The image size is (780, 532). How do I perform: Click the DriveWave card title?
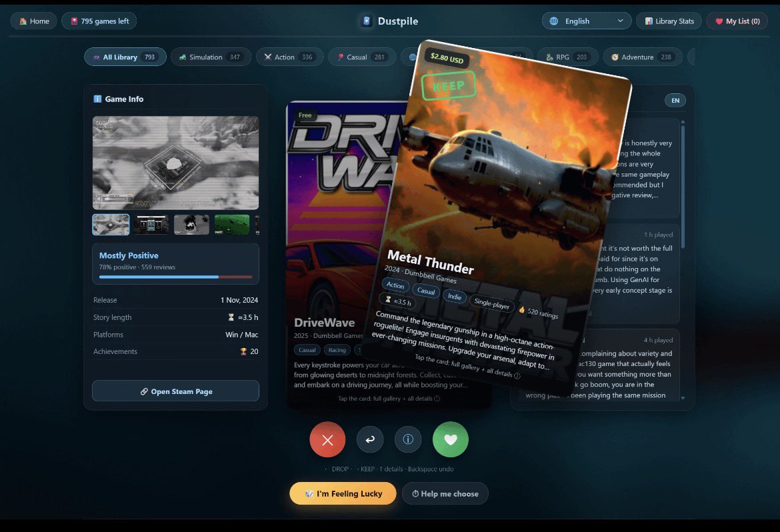(325, 323)
